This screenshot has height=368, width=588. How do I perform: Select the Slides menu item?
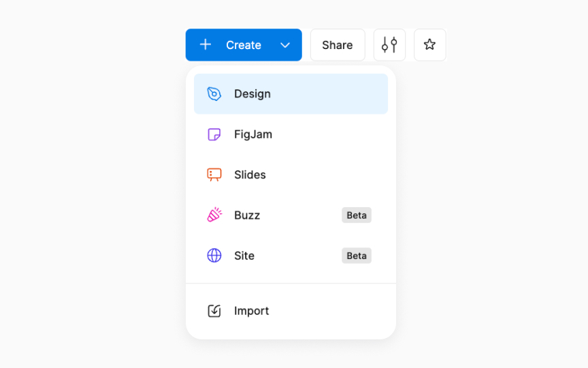(291, 175)
